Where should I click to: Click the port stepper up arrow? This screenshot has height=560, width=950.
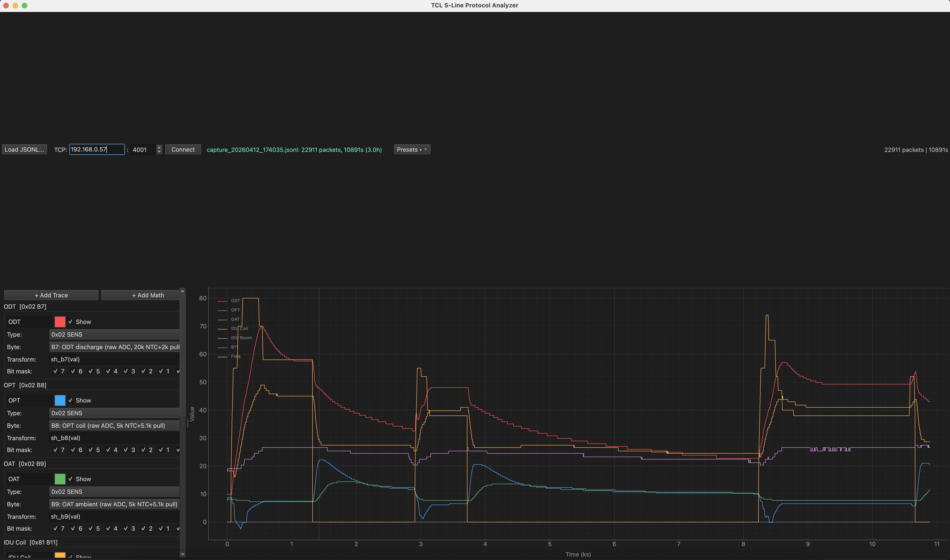[159, 147]
